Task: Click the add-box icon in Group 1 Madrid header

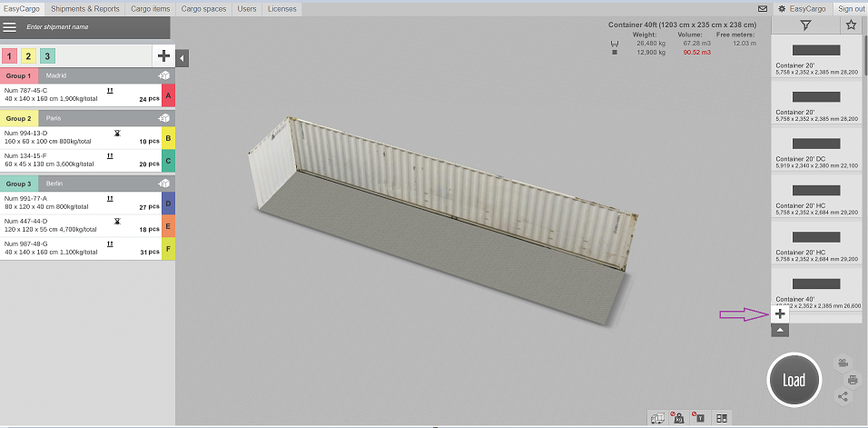Action: 164,75
